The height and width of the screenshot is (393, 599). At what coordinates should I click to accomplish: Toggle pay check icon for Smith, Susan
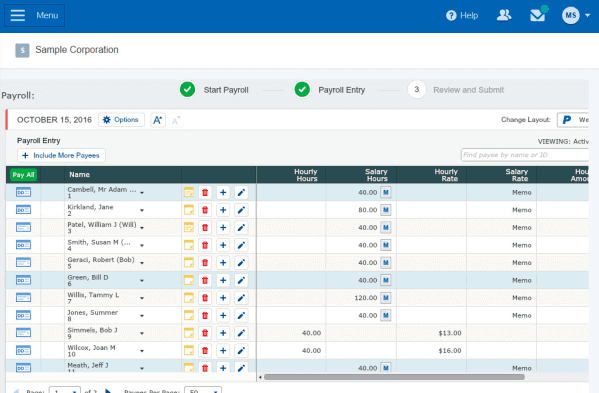[23, 245]
